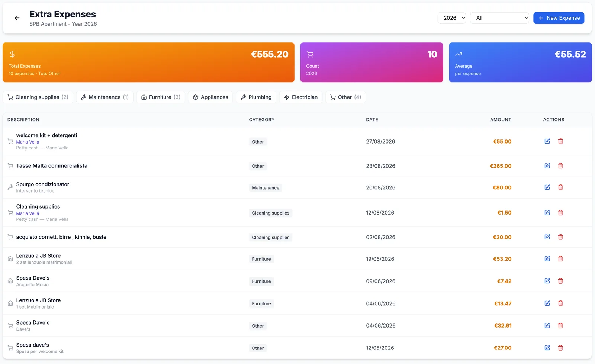This screenshot has height=364, width=595.
Task: Open the 2026 year dropdown
Action: click(x=451, y=18)
